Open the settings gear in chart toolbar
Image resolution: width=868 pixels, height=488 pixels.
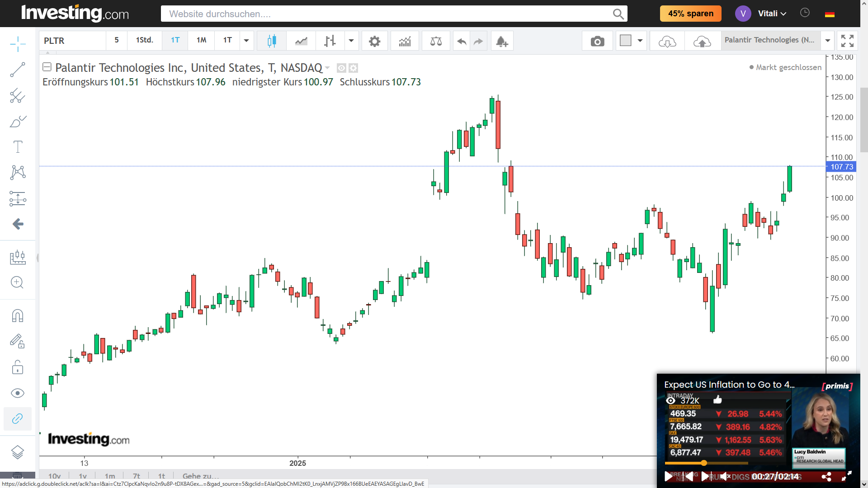coord(374,41)
